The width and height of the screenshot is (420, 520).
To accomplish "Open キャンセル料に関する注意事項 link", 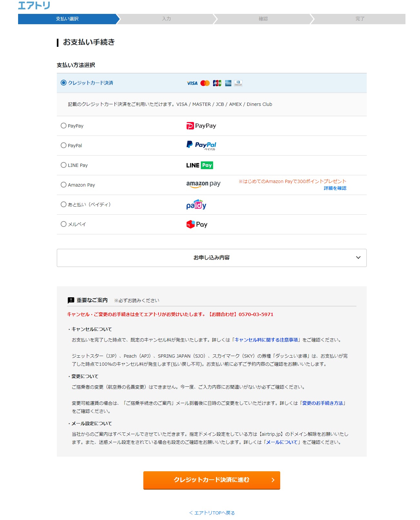I will click(x=266, y=340).
